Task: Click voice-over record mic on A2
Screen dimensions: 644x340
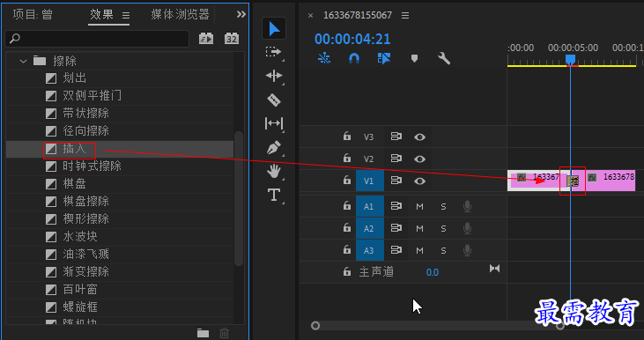Action: pyautogui.click(x=467, y=228)
